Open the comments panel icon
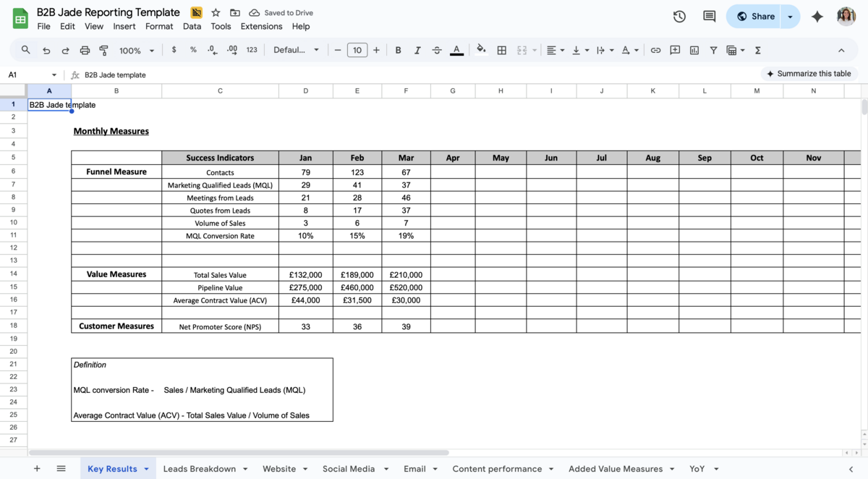868x479 pixels. [710, 17]
